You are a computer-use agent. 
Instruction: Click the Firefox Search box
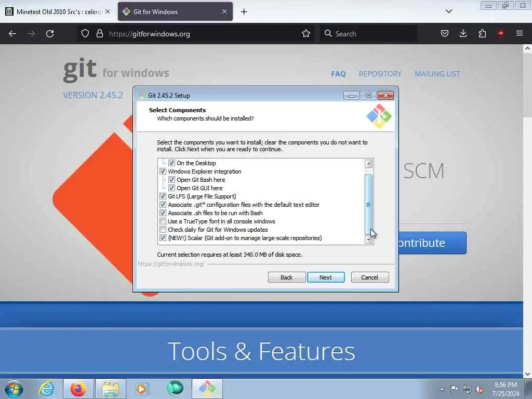[368, 34]
